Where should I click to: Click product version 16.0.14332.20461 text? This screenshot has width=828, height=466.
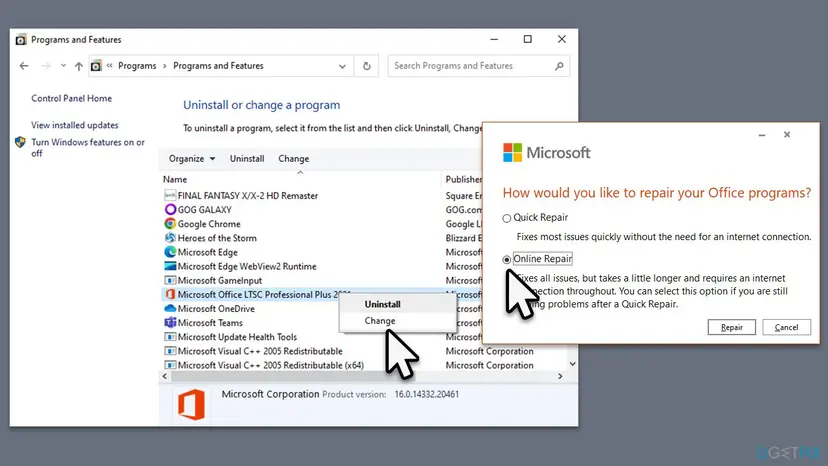click(427, 394)
